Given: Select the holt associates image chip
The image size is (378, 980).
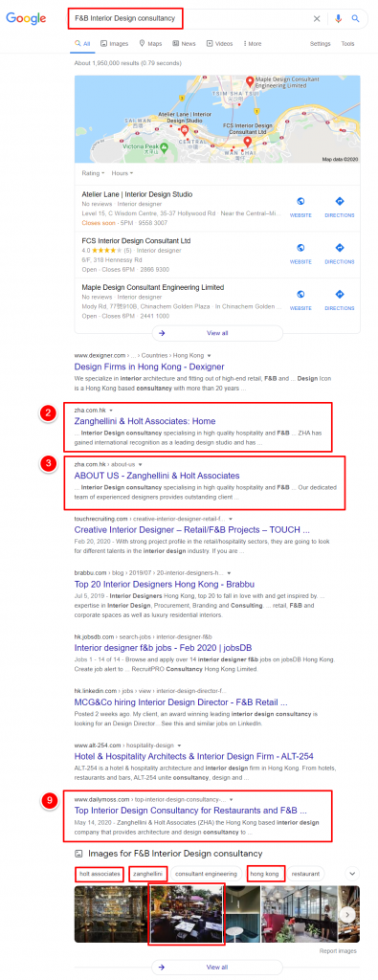Looking at the screenshot, I should 99,873.
